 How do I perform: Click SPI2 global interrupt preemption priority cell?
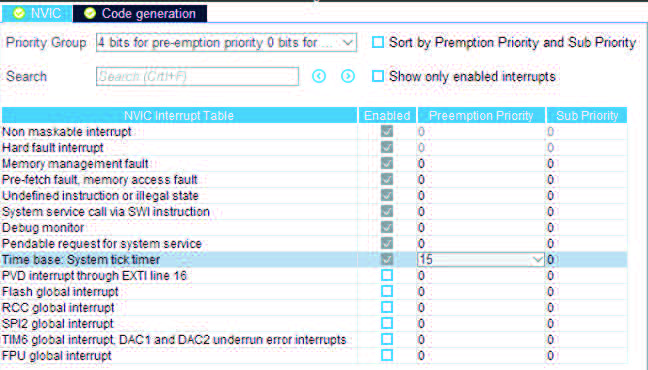tap(481, 323)
